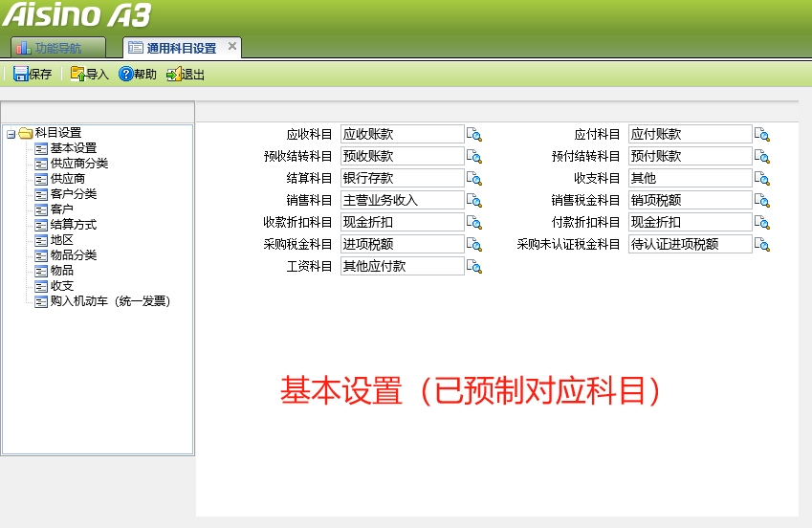The image size is (812, 528).
Task: Select the 通用科目设置 tab
Action: coord(182,48)
